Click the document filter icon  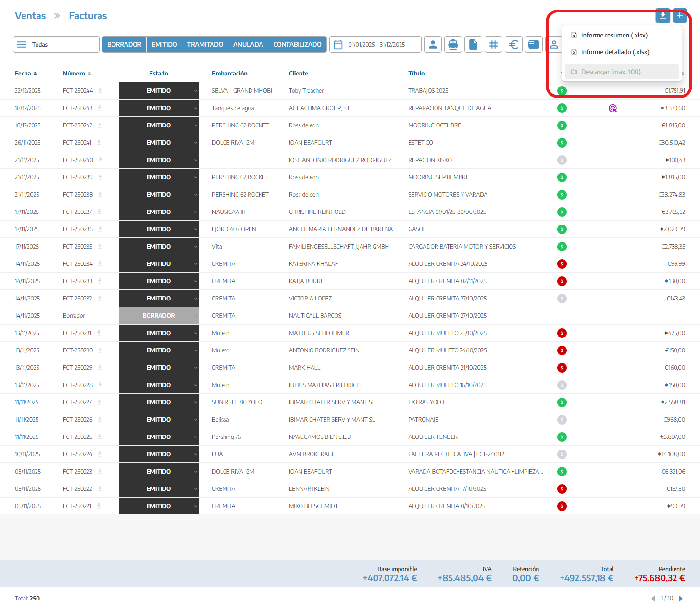pos(474,45)
